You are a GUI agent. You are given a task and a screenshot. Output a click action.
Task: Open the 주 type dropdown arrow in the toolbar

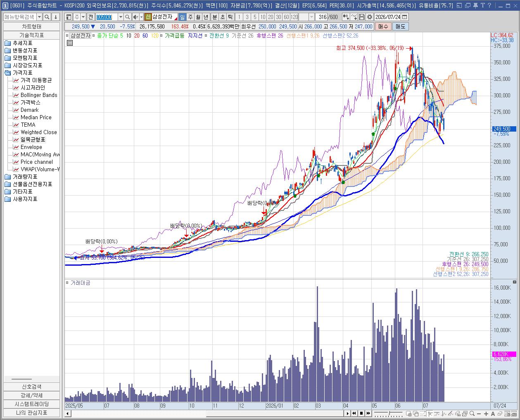point(83,17)
